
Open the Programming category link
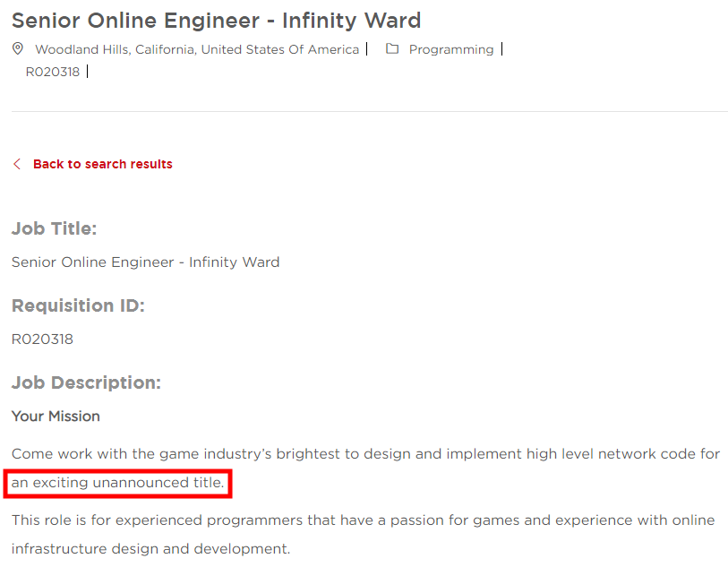pos(450,49)
